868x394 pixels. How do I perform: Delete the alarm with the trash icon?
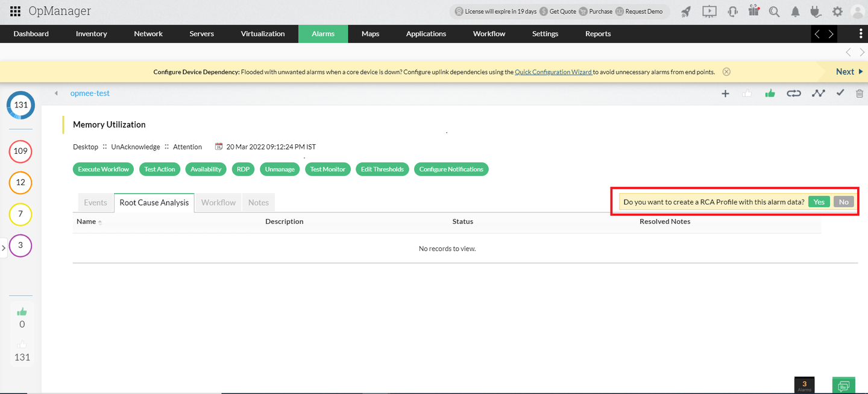pos(860,94)
